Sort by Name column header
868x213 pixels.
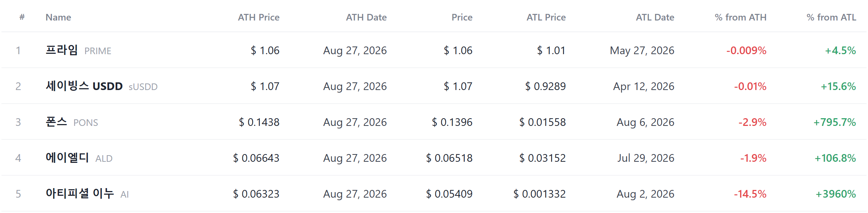[x=58, y=17]
